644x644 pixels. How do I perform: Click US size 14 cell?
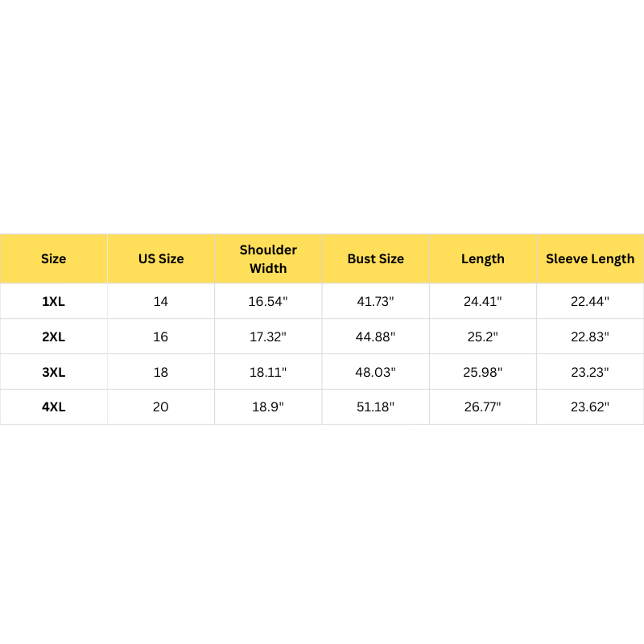click(x=161, y=301)
